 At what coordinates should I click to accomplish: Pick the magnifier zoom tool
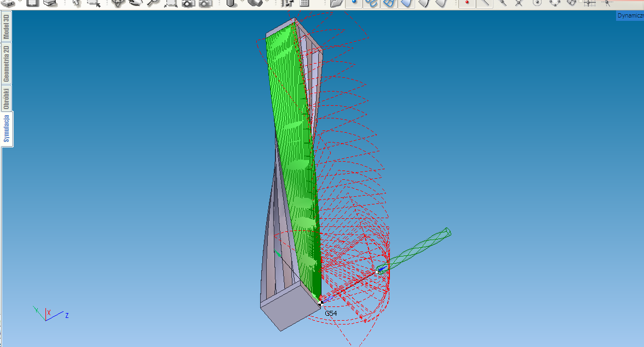tap(153, 3)
